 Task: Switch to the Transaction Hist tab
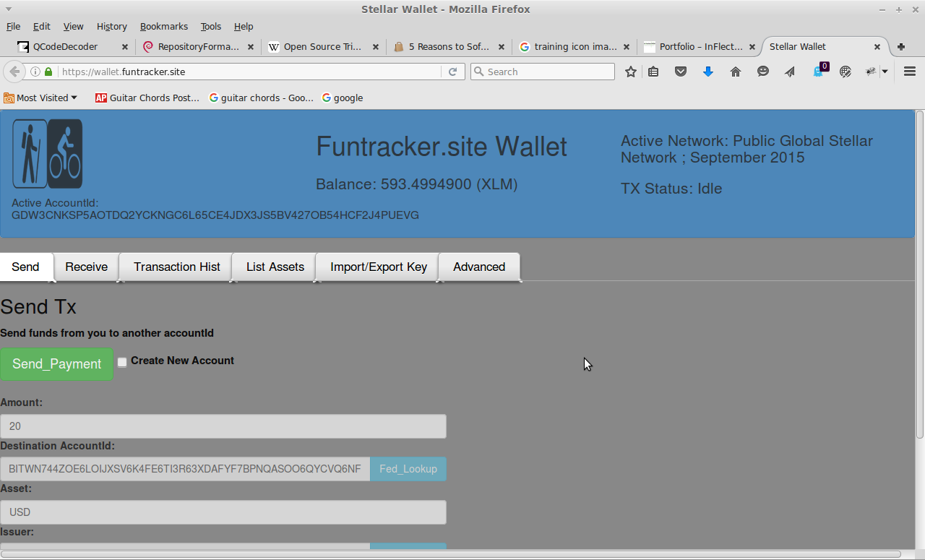pos(176,267)
